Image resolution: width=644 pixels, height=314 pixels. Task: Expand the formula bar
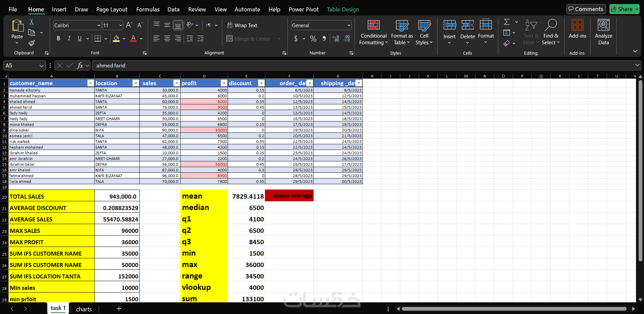click(x=637, y=65)
